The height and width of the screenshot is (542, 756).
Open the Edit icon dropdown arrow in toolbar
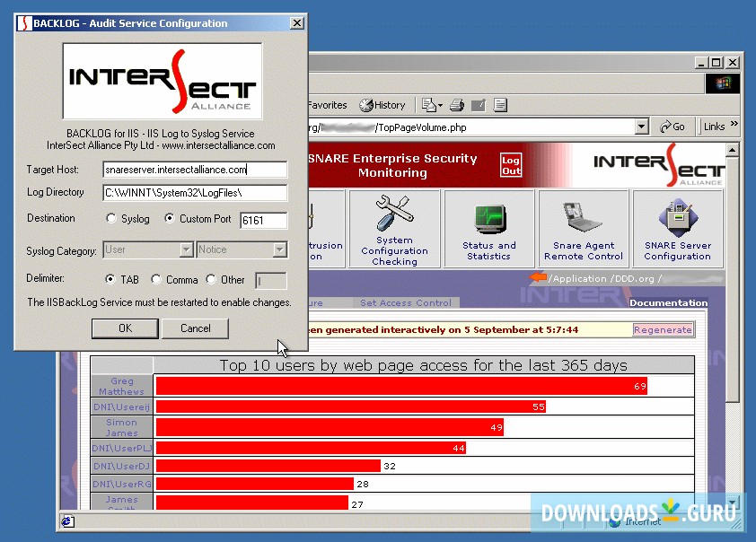[440, 106]
